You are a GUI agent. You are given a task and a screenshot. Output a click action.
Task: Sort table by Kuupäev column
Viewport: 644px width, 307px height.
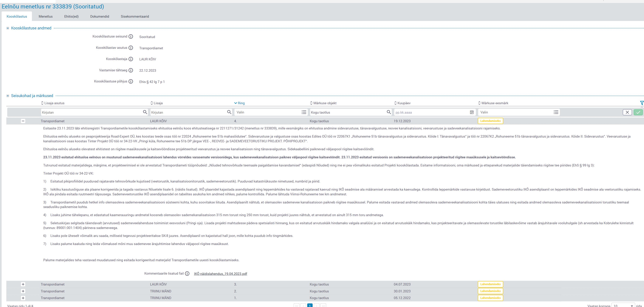(403, 103)
